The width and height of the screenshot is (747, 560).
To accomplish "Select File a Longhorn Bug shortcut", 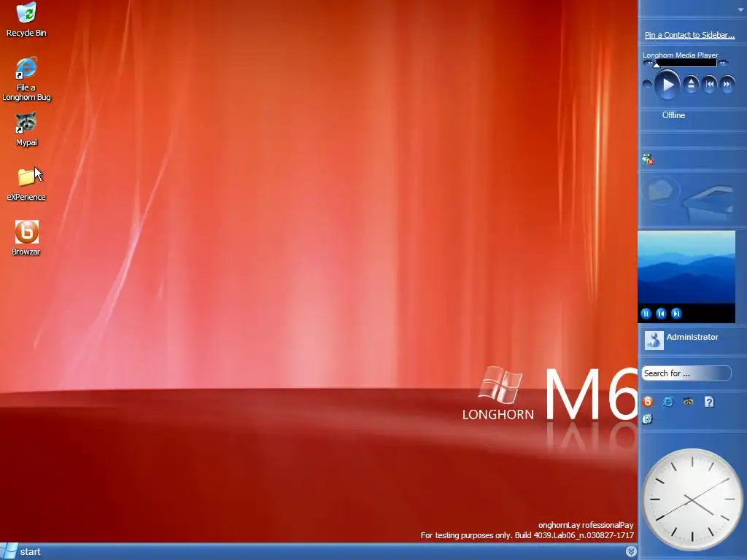I will click(26, 79).
